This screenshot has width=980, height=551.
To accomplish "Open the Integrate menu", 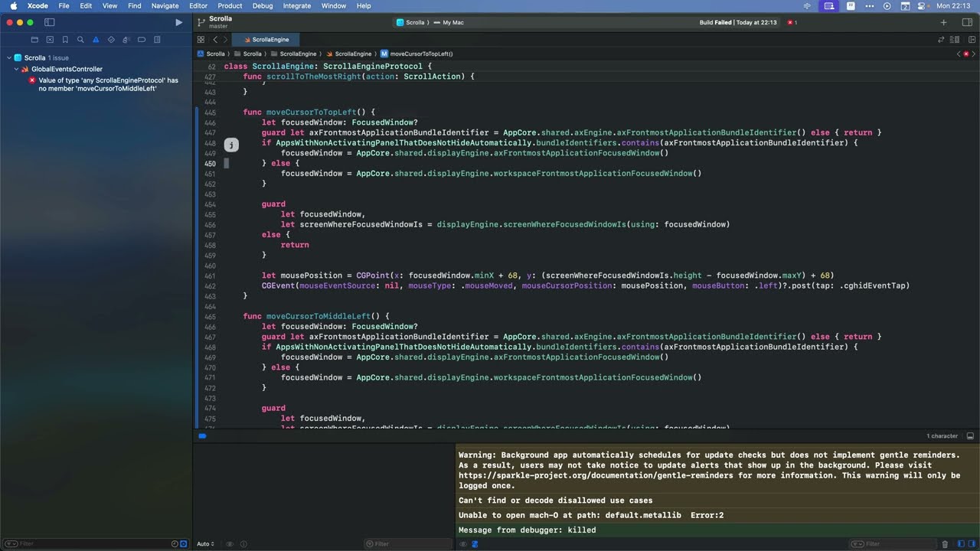I will tap(297, 5).
